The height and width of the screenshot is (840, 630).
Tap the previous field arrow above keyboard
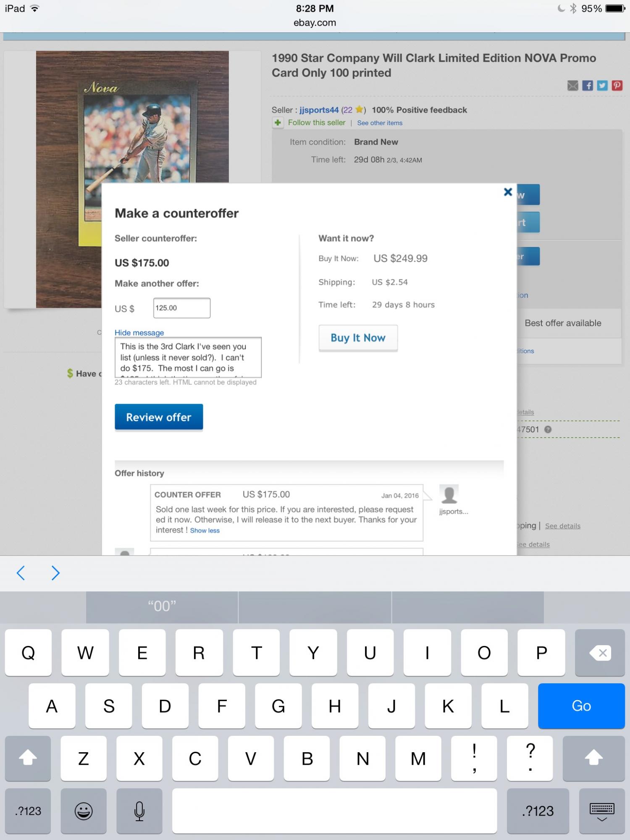pos(21,573)
